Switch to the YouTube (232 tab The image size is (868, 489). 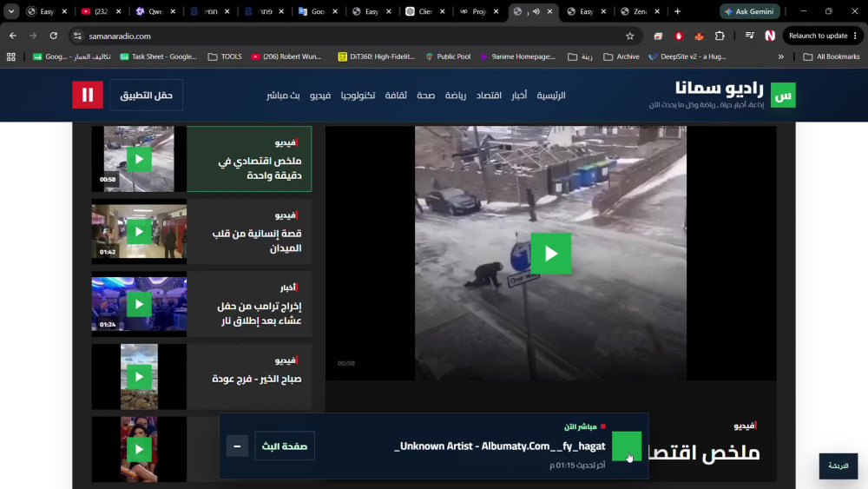101,11
